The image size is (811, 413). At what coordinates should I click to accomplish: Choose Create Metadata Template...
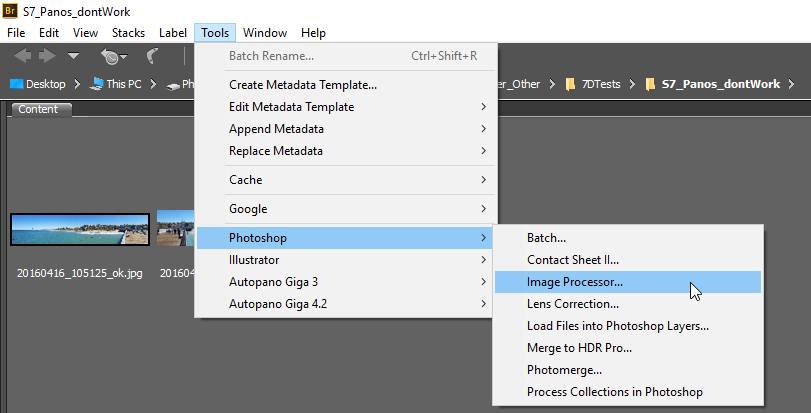pos(346,85)
